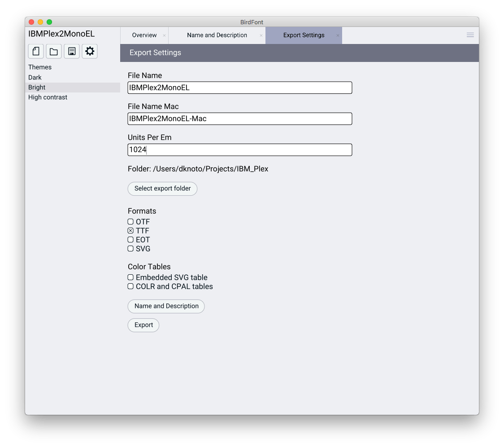Create a new font with the blank page icon
The image size is (504, 448).
(x=36, y=51)
